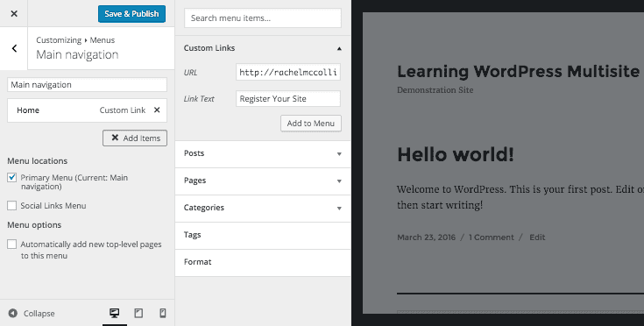The height and width of the screenshot is (326, 644).
Task: Click the Save & Publish button
Action: click(x=131, y=14)
